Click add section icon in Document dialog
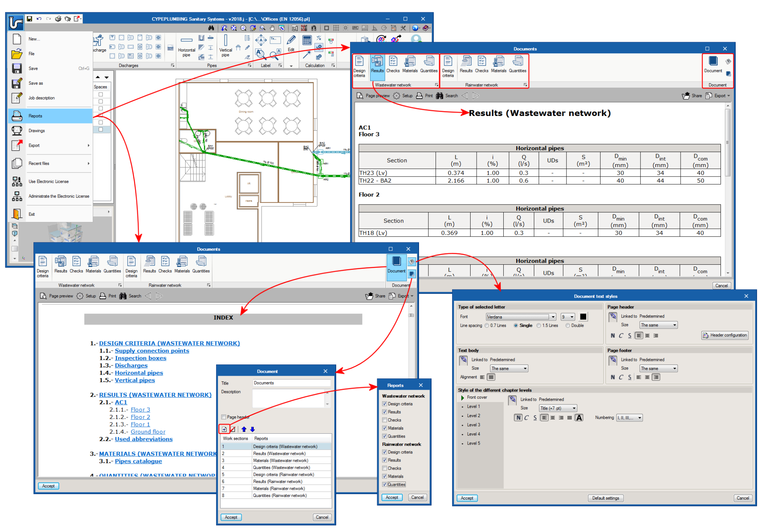This screenshot has height=532, width=771. [224, 429]
